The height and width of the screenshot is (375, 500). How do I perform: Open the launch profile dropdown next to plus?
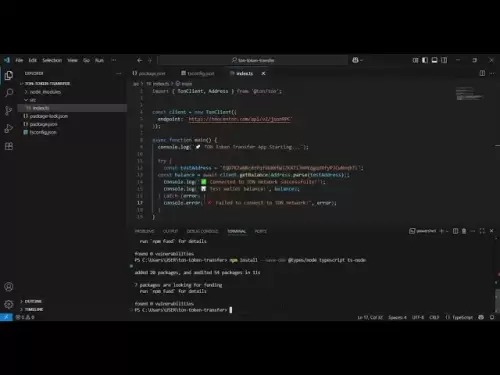tap(447, 231)
